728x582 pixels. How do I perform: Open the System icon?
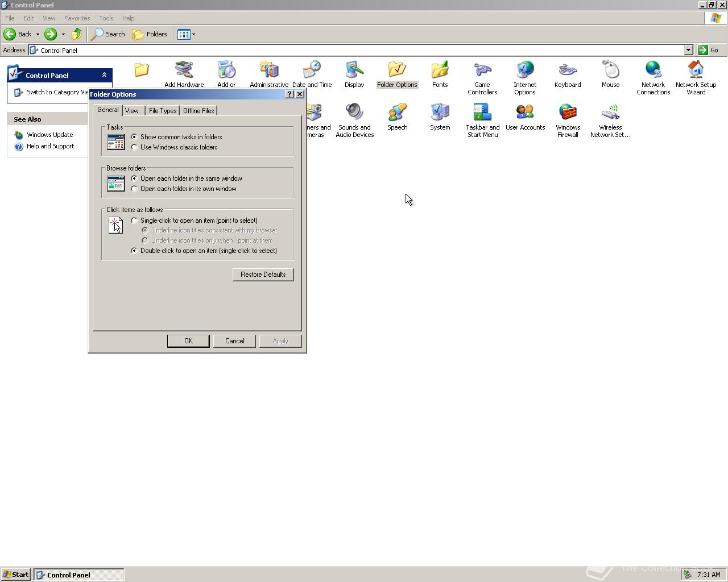[440, 117]
